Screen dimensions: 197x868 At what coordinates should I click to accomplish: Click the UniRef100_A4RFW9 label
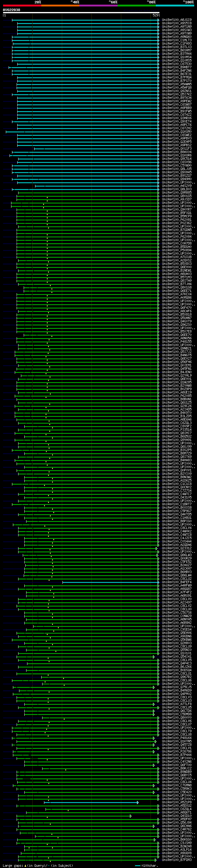click(x=177, y=585)
